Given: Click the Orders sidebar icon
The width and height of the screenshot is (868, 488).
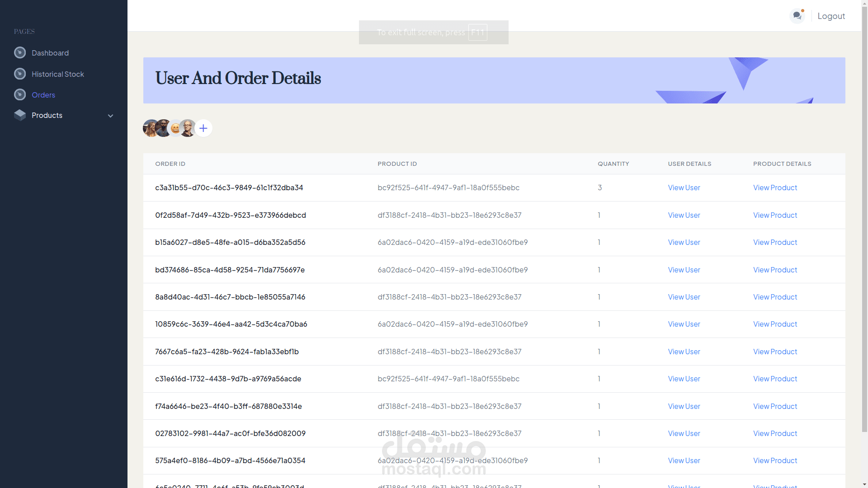Looking at the screenshot, I should tap(20, 95).
